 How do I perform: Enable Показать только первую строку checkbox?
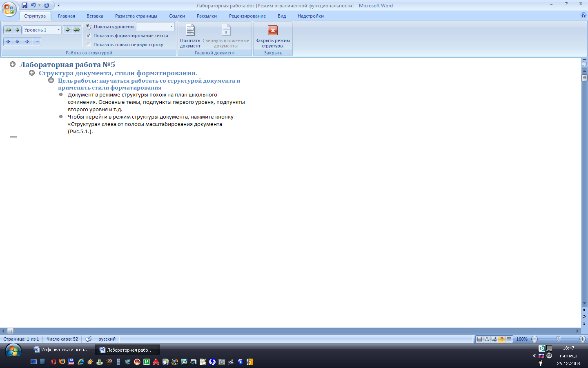(x=89, y=45)
